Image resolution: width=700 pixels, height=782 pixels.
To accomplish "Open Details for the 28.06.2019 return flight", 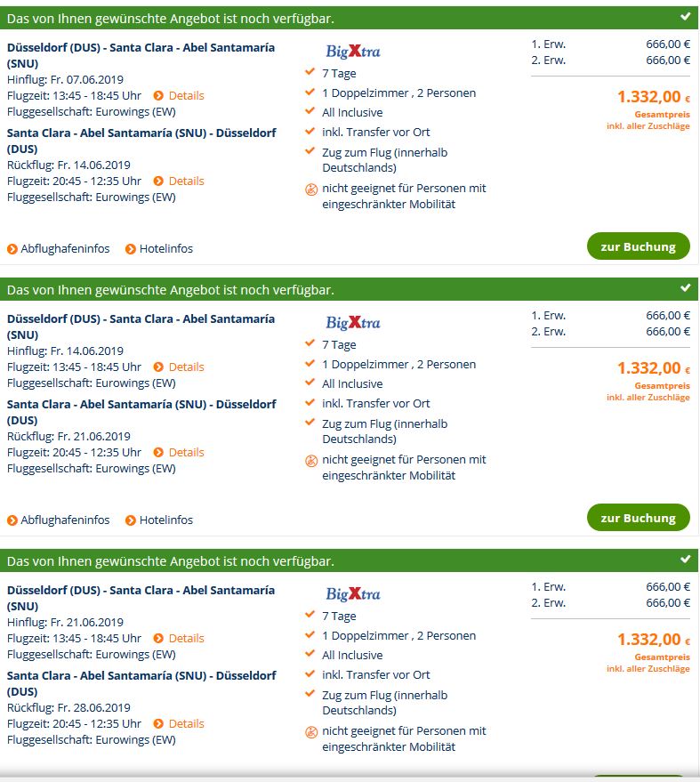I will click(x=179, y=723).
